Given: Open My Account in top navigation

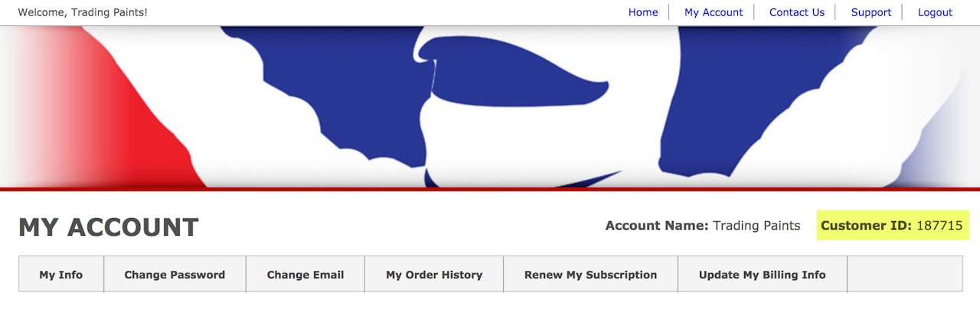Looking at the screenshot, I should (x=714, y=12).
